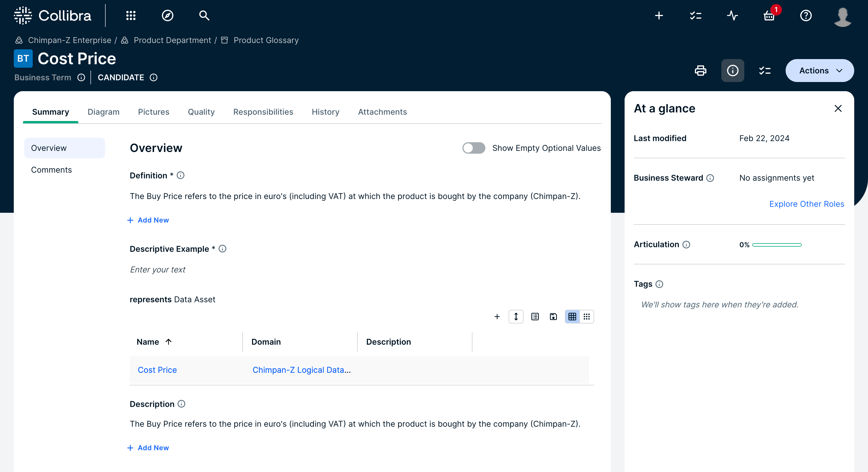
Task: Click the BT asset type badge
Action: (x=23, y=58)
